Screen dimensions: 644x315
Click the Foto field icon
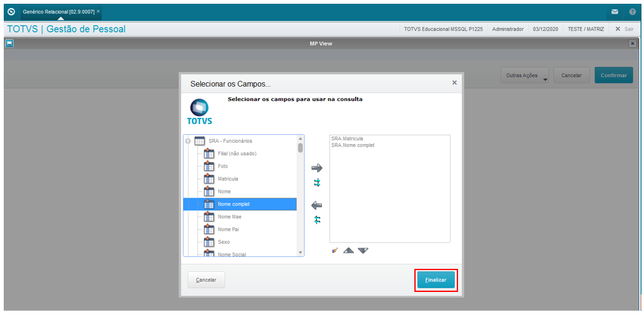tap(209, 167)
